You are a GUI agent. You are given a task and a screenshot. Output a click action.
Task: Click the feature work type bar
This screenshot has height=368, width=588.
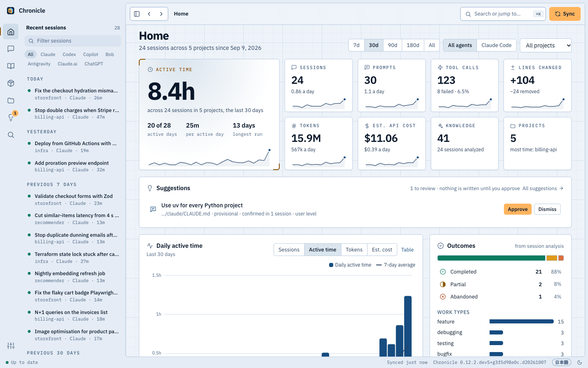tap(521, 322)
